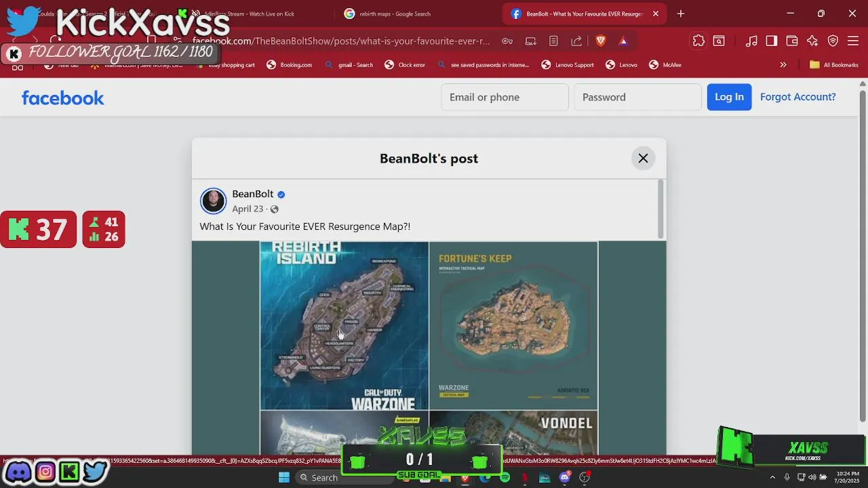Image resolution: width=868 pixels, height=488 pixels.
Task: Click the microphone tray icon
Action: coord(787,477)
